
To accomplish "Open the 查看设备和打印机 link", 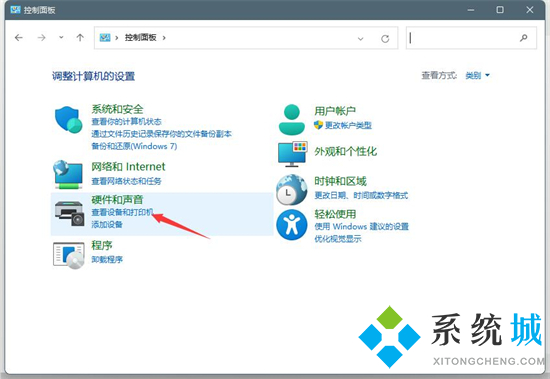I will tap(122, 212).
